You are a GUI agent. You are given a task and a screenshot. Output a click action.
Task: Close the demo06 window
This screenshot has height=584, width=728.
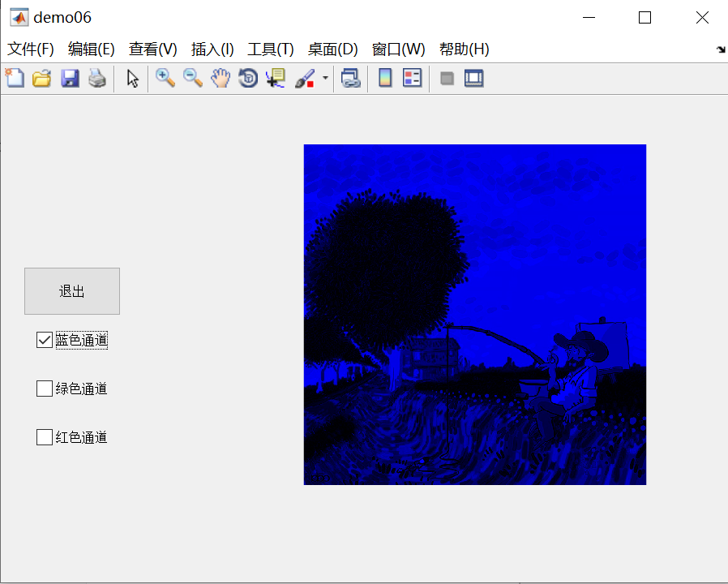point(702,18)
